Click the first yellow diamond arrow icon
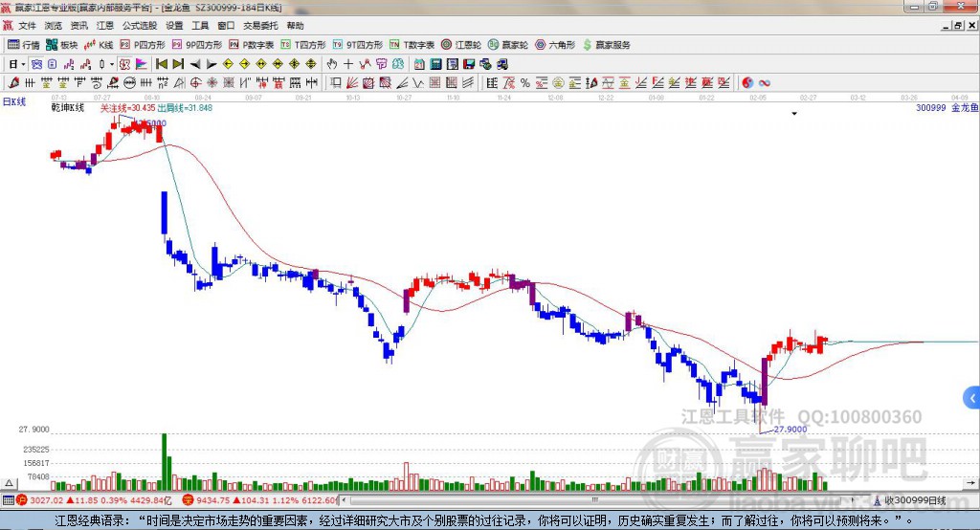The height and width of the screenshot is (530, 980). (x=228, y=64)
